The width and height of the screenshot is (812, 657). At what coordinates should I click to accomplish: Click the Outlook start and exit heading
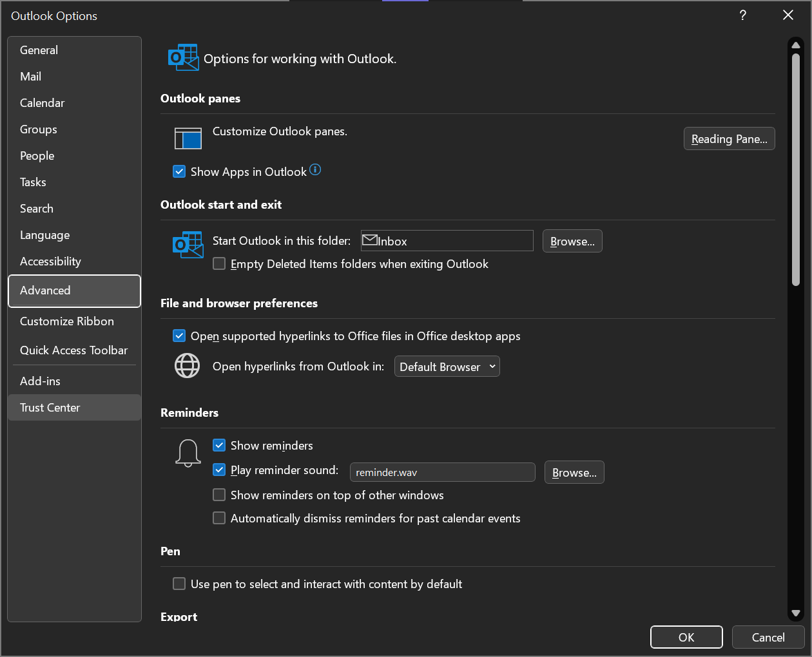click(x=221, y=205)
